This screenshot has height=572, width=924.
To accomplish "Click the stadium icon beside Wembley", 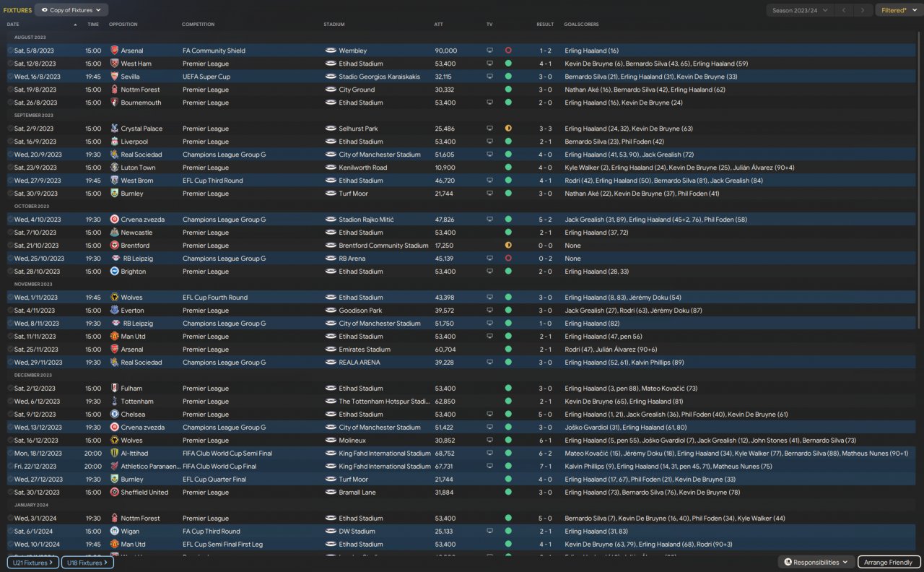I will click(x=331, y=51).
